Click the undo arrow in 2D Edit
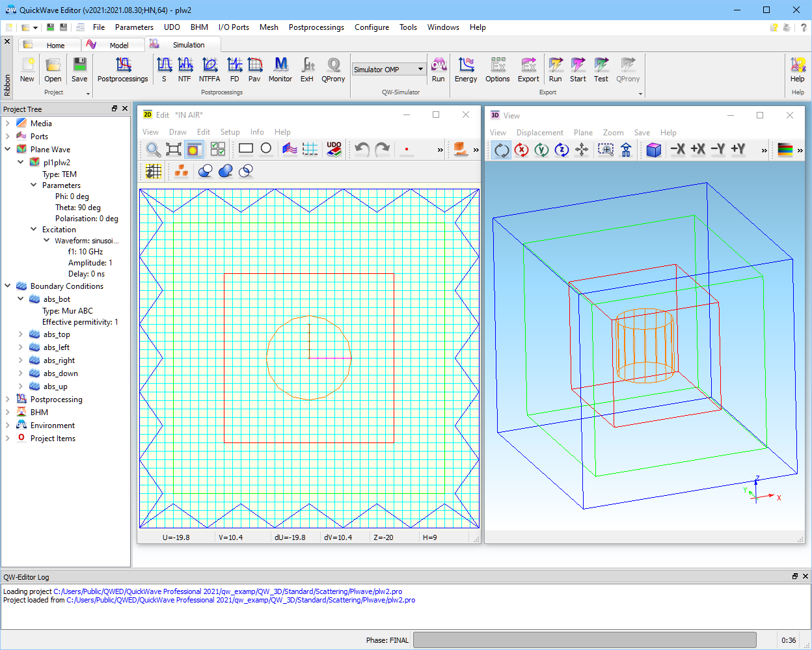Image resolution: width=812 pixels, height=650 pixels. [362, 150]
